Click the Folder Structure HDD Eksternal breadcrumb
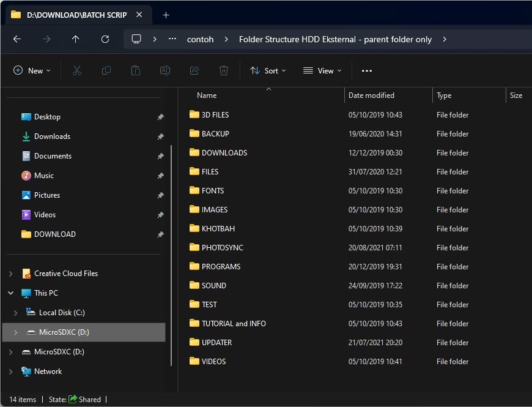532x407 pixels. pos(335,39)
